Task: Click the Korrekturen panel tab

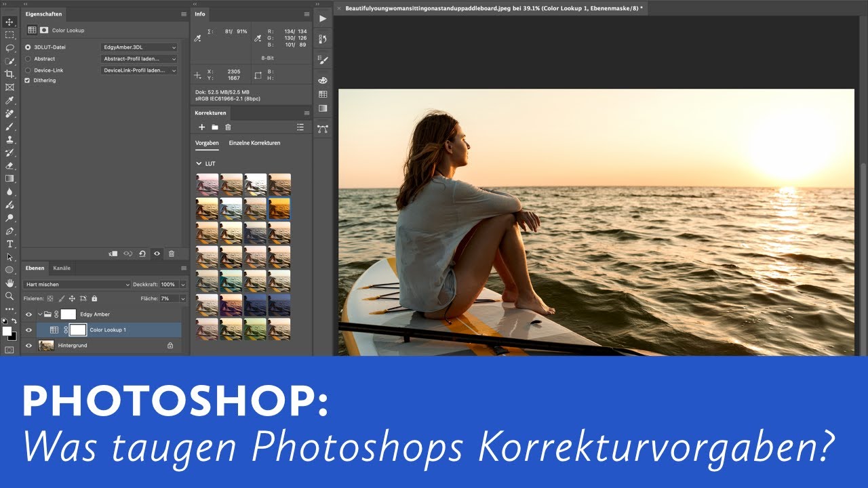Action: [210, 113]
